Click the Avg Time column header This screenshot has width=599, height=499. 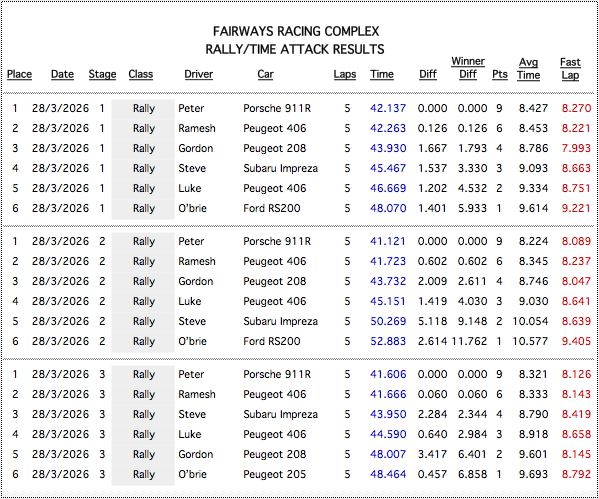528,69
